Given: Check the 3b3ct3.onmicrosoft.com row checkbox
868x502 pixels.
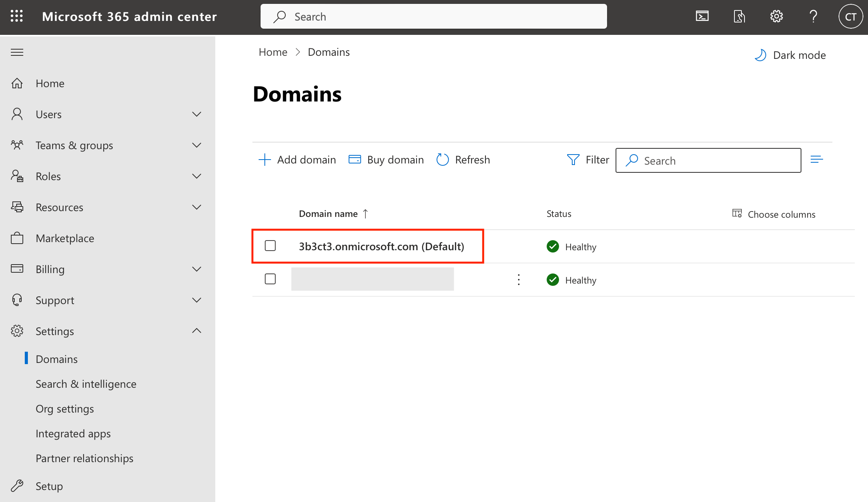Looking at the screenshot, I should click(x=270, y=246).
